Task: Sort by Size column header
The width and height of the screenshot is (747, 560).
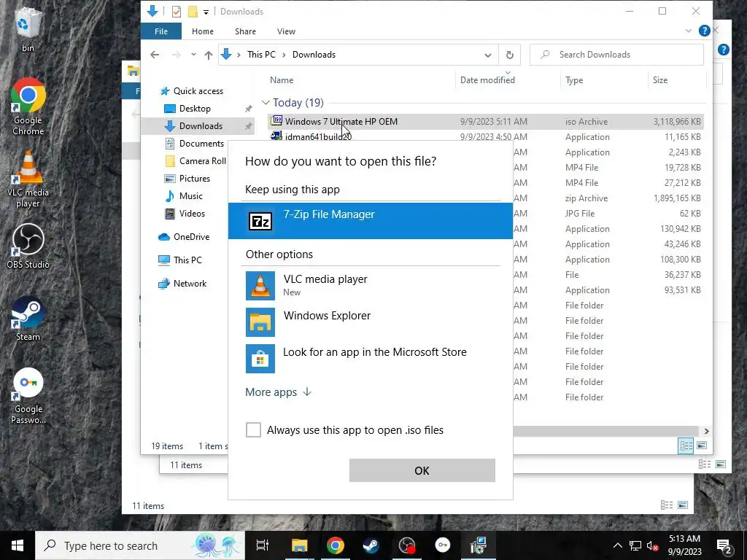Action: pos(659,80)
